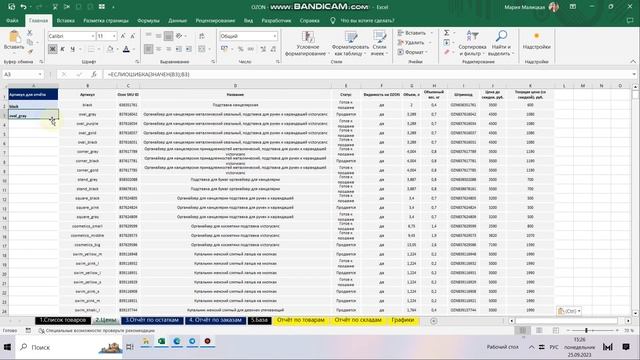
Task: Toggle middle vertical alignment
Action: tap(158, 36)
